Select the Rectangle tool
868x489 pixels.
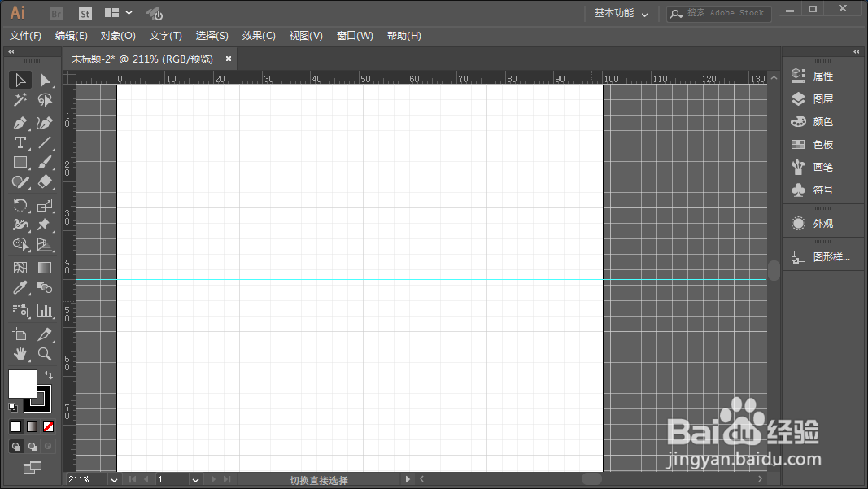coord(20,162)
